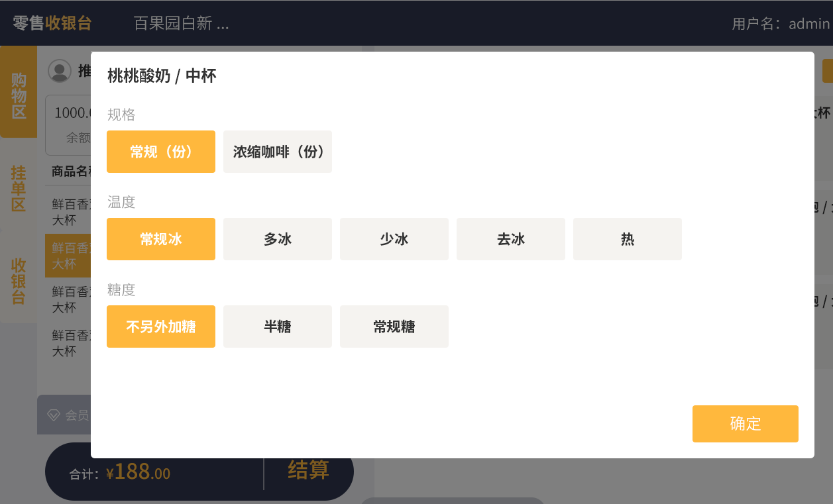Open the admin username menu
833x504 pixels.
(781, 24)
